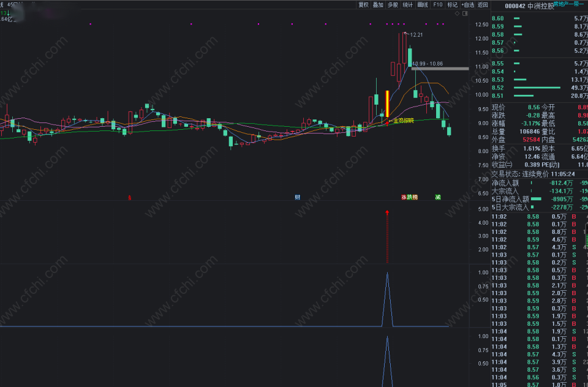Image resolution: width=588 pixels, height=387 pixels.
Task: Click the 8.60 ask price row
Action: point(540,18)
